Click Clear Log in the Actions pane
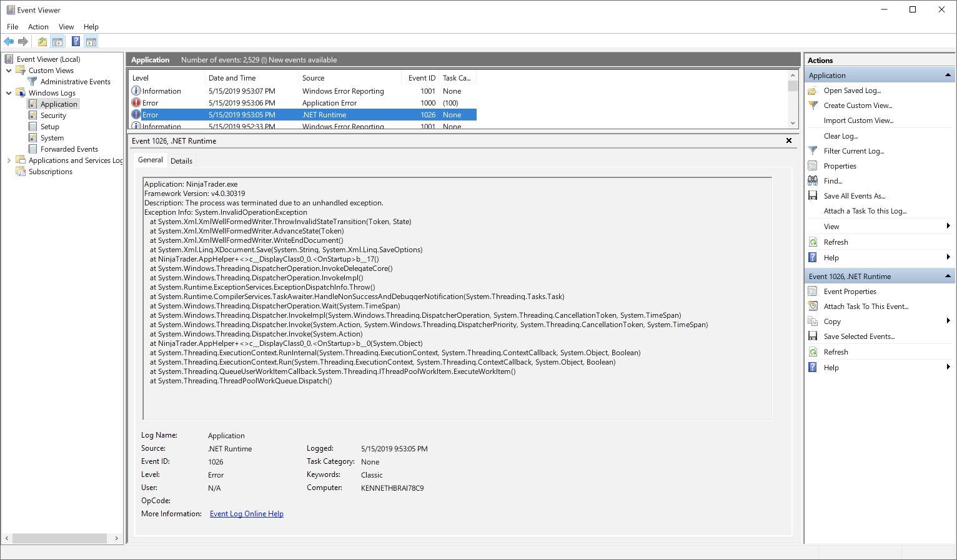 pos(841,136)
